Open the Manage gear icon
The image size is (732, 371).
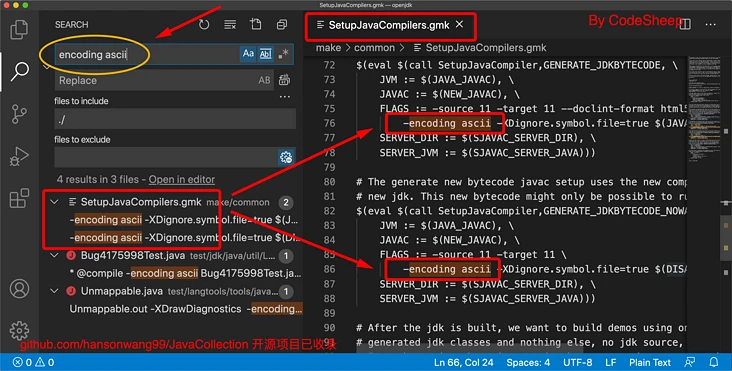point(19,330)
